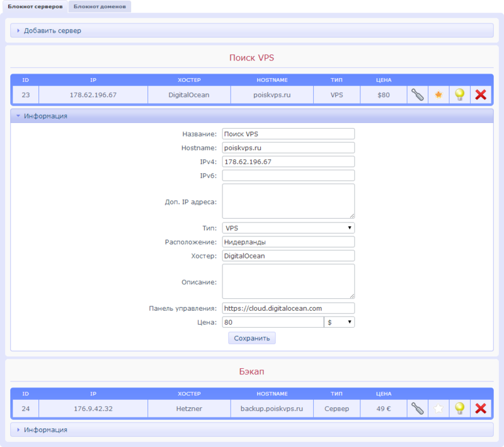Viewport: 504px width, 447px height.
Task: Click DigitalOcean cell in Хостер column
Action: point(189,95)
